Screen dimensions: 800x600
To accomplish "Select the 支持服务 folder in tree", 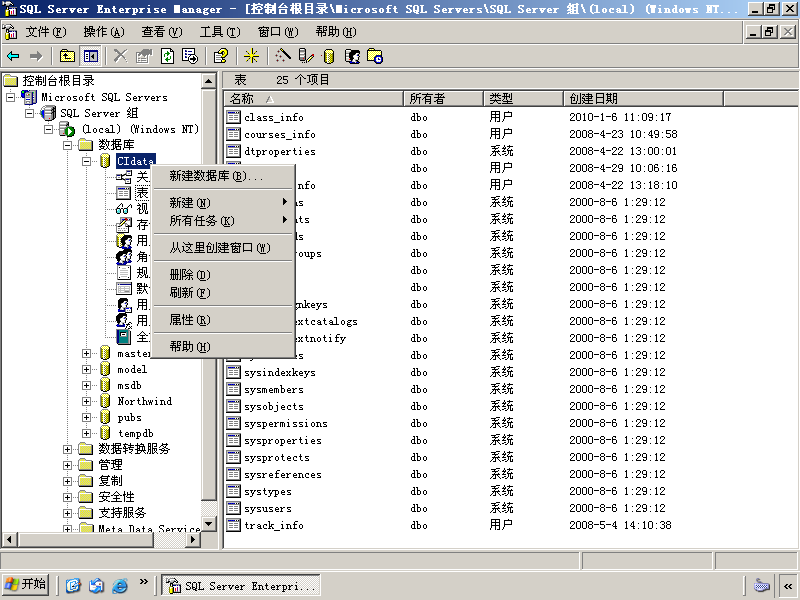I will tap(122, 513).
